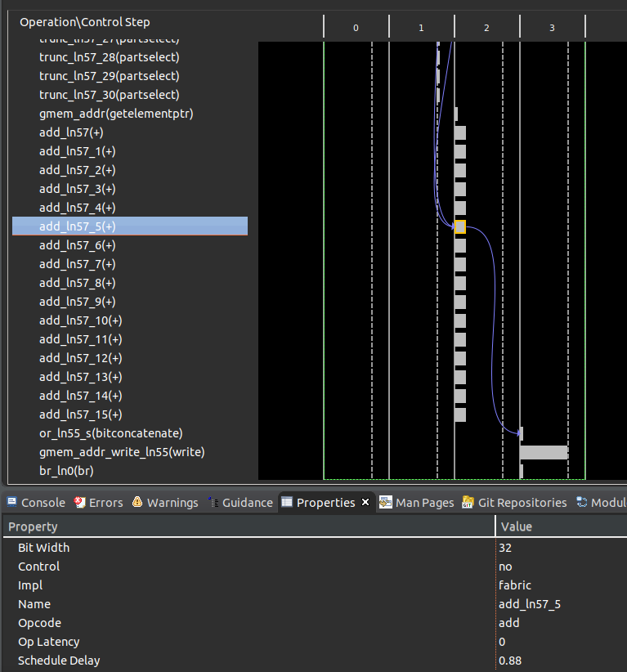The image size is (627, 672).
Task: Click the Modules tab icon
Action: click(581, 502)
